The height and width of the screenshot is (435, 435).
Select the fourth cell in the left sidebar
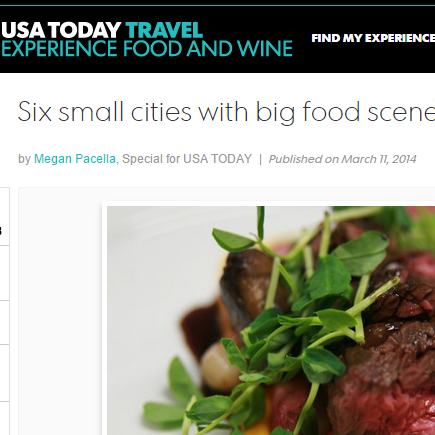(4, 373)
